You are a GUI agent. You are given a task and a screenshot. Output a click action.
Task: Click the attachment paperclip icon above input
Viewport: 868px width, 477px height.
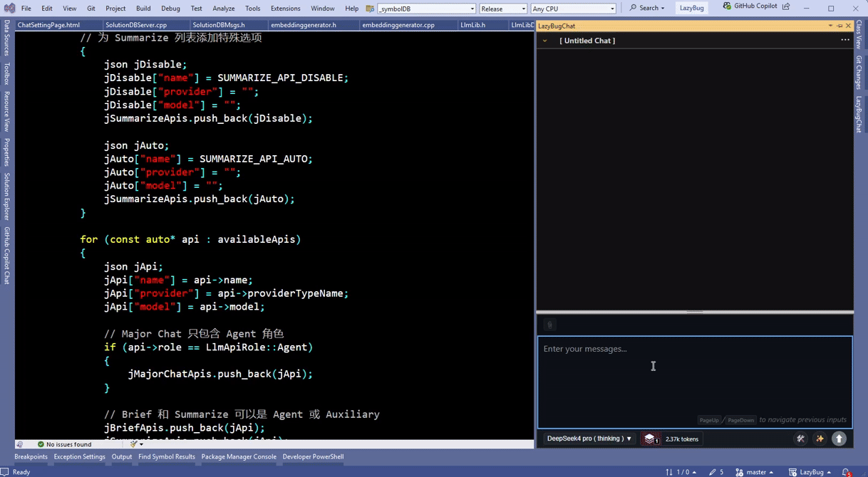(x=549, y=325)
